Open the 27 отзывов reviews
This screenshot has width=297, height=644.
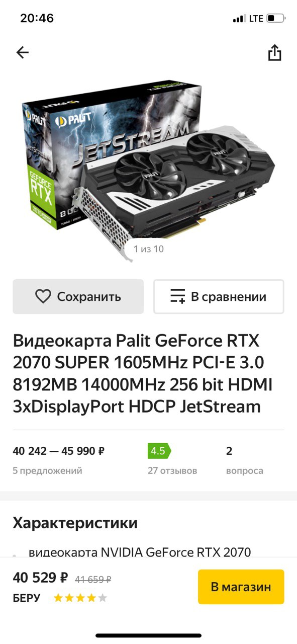click(x=172, y=471)
